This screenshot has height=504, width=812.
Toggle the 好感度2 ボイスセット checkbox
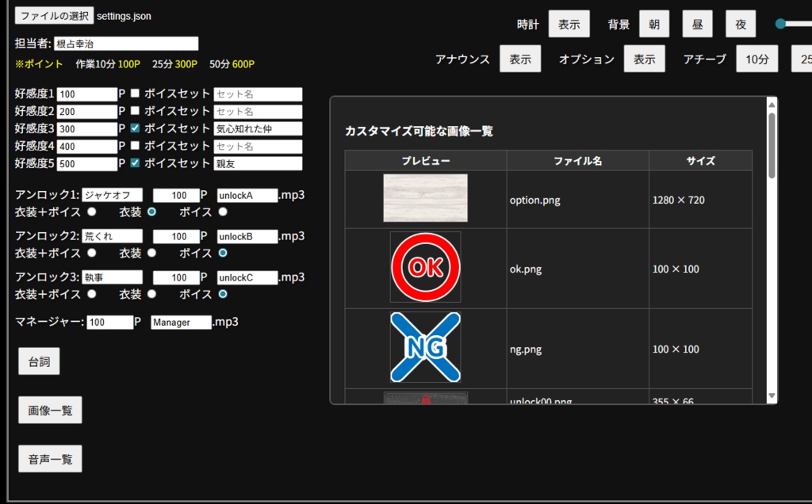click(135, 111)
